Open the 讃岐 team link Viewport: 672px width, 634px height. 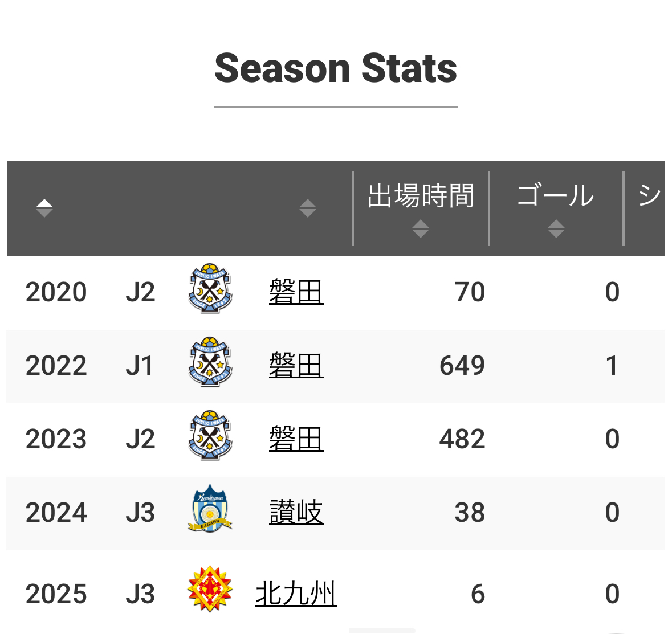pyautogui.click(x=296, y=512)
